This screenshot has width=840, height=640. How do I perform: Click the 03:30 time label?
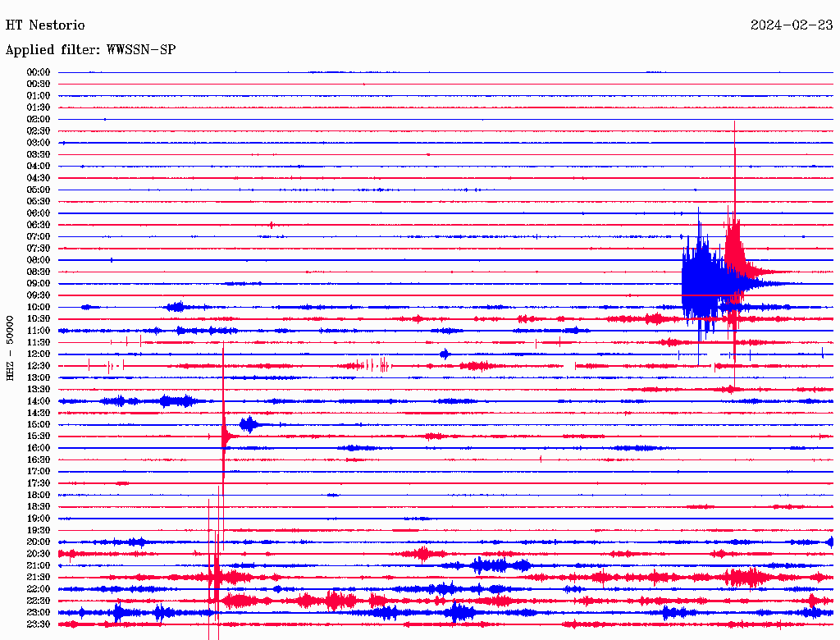point(39,154)
